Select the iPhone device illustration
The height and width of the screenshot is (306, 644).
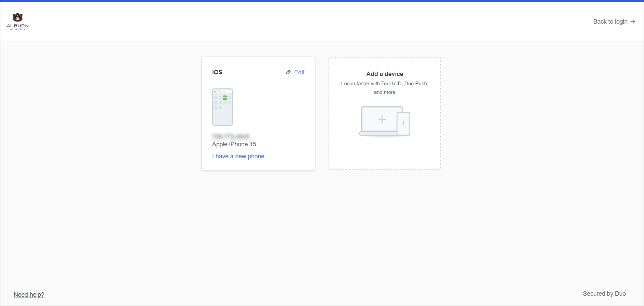[222, 107]
